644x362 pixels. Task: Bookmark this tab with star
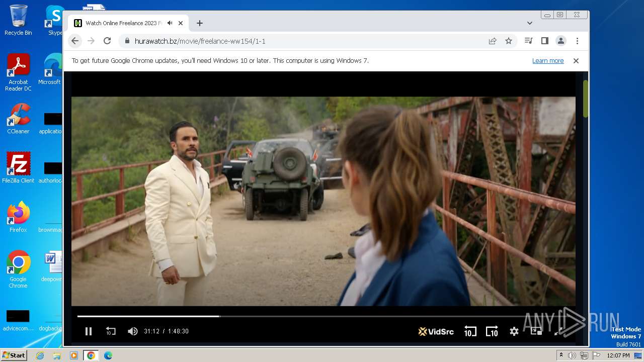509,41
